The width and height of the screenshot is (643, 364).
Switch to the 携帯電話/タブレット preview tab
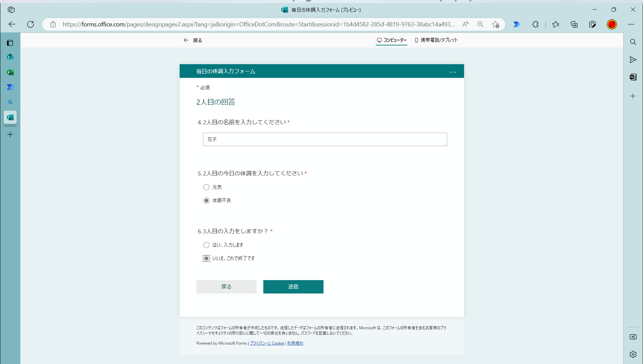pos(436,40)
